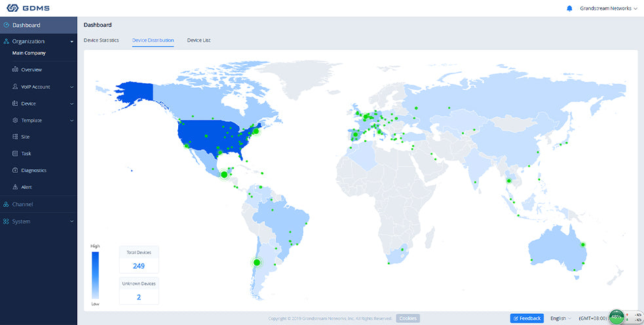The image size is (644, 325).
Task: Click the green 48% floating widget
Action: pyautogui.click(x=616, y=316)
